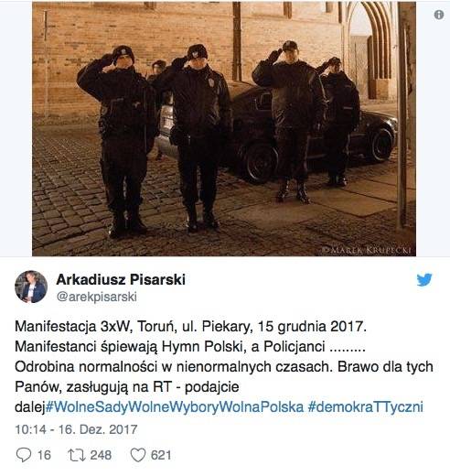Open the name Arkadiusz Pisarski
The width and height of the screenshot is (450, 476).
[121, 279]
